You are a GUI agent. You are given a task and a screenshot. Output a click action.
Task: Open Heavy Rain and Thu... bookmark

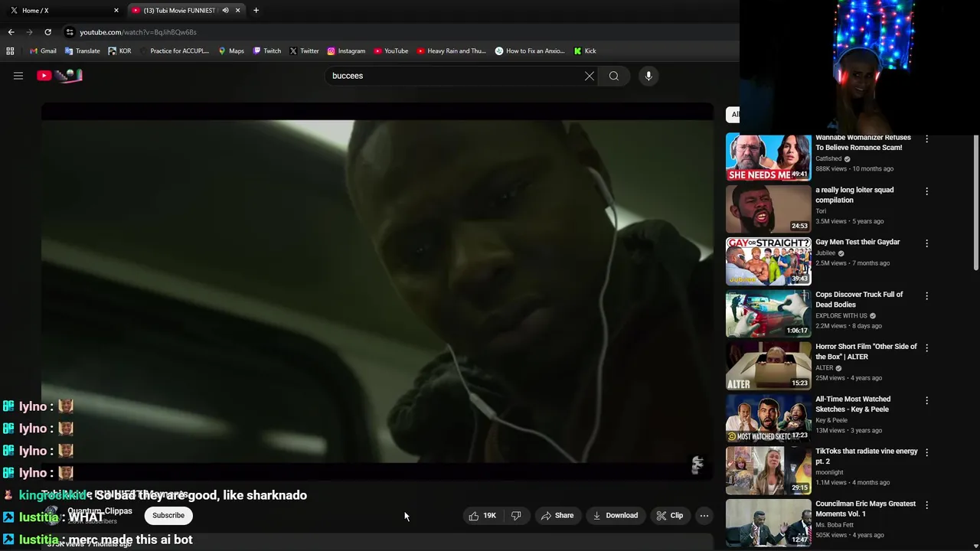coord(451,51)
